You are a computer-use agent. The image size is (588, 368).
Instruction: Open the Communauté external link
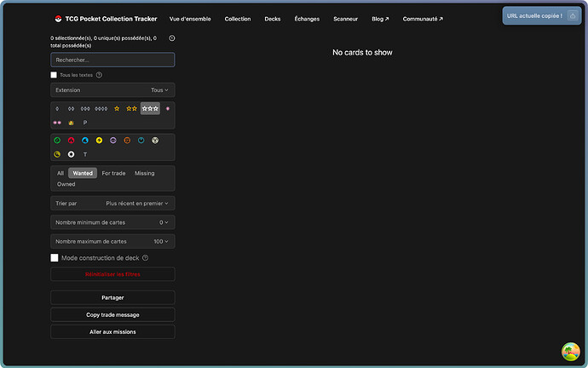423,19
